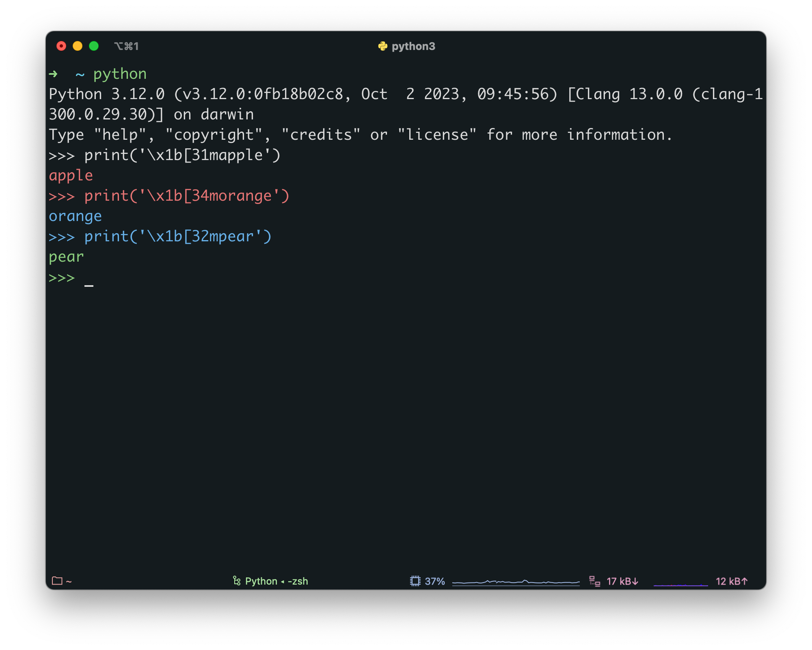Viewport: 812px width, 650px height.
Task: Click the ⌥⌘1 window shortcut label
Action: (x=126, y=46)
